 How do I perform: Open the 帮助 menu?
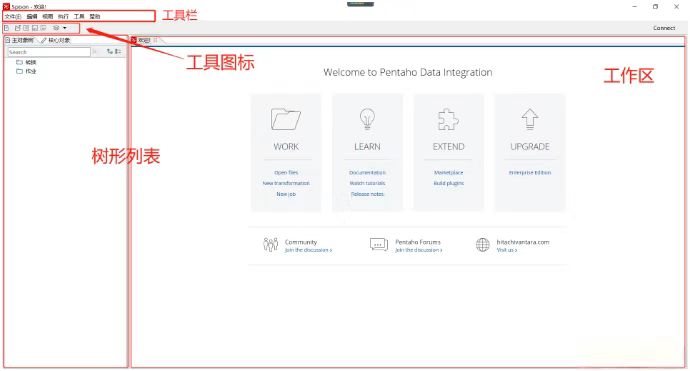(95, 16)
